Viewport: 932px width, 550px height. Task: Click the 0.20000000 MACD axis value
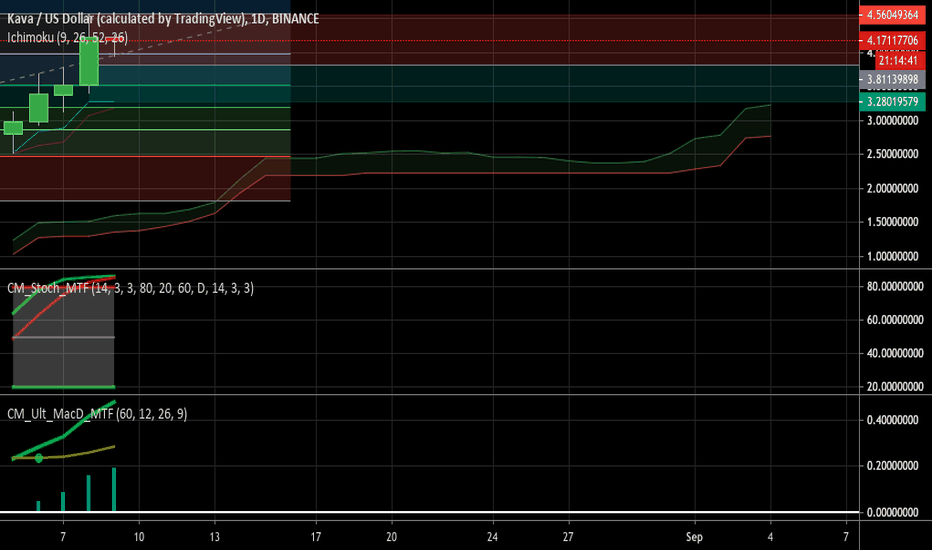[x=892, y=466]
